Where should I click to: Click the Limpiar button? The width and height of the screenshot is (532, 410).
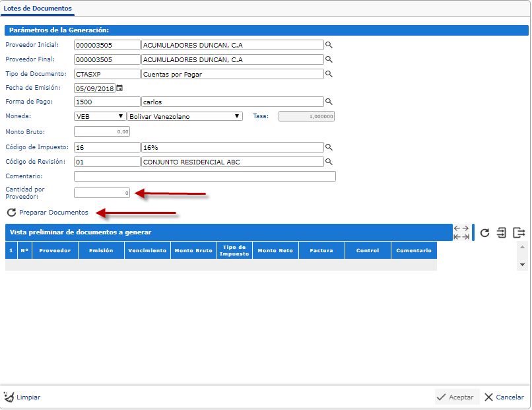(x=22, y=397)
